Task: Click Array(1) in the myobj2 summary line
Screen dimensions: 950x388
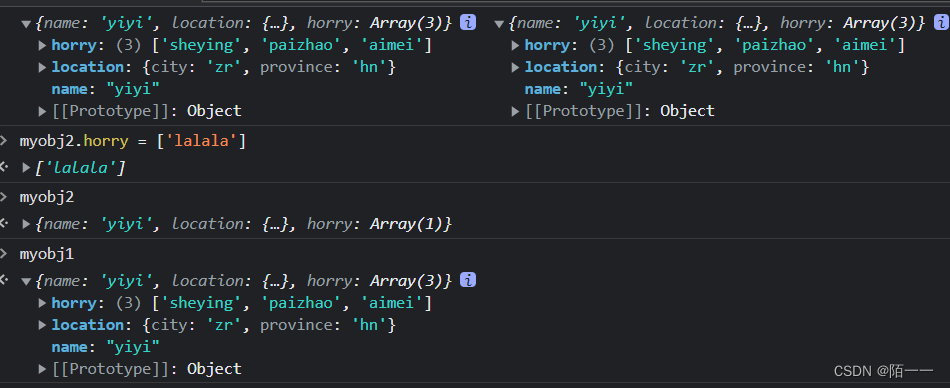Action: pos(407,224)
